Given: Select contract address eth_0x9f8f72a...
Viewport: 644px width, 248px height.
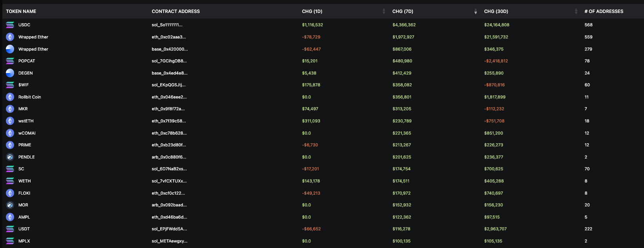Looking at the screenshot, I should tap(168, 109).
